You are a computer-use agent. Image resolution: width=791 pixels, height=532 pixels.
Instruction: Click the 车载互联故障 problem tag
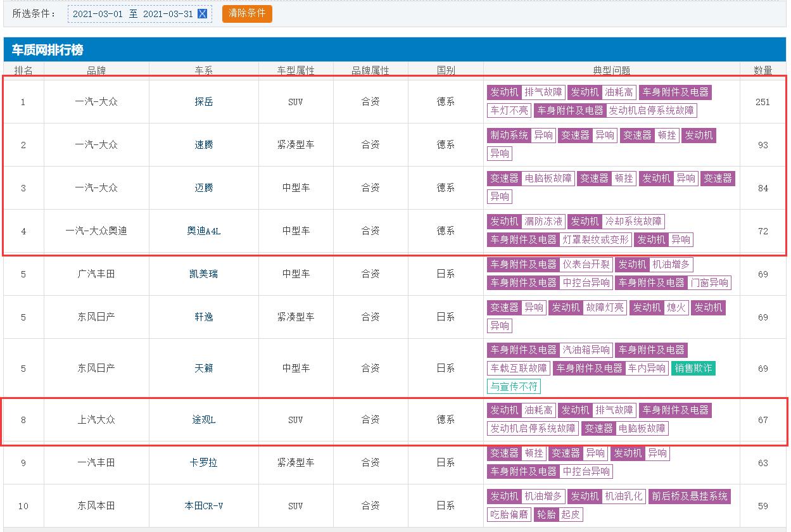coord(518,369)
